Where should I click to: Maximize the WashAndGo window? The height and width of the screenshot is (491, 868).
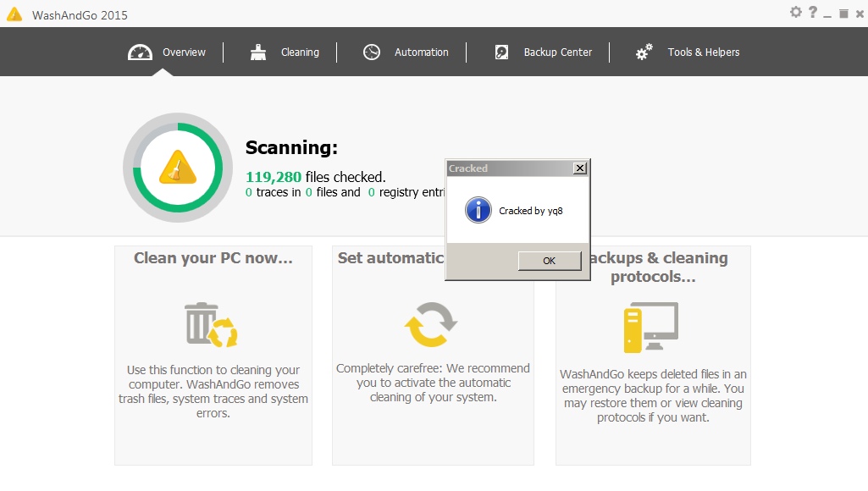[x=843, y=14]
